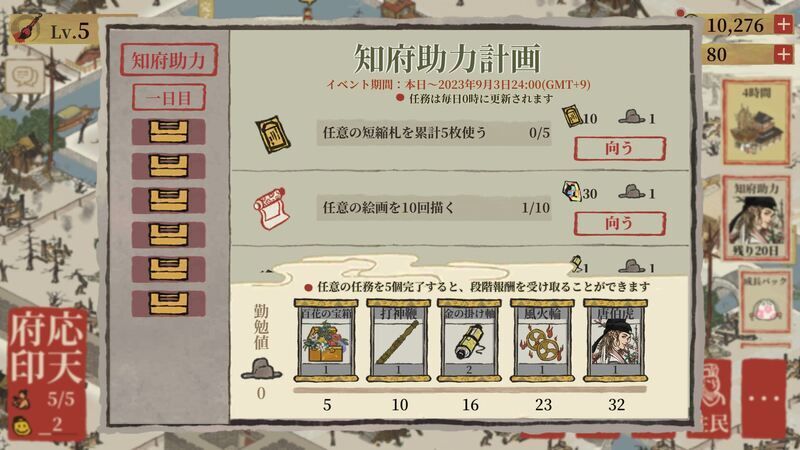Tap the shortening ticket task icon

pyautogui.click(x=272, y=134)
